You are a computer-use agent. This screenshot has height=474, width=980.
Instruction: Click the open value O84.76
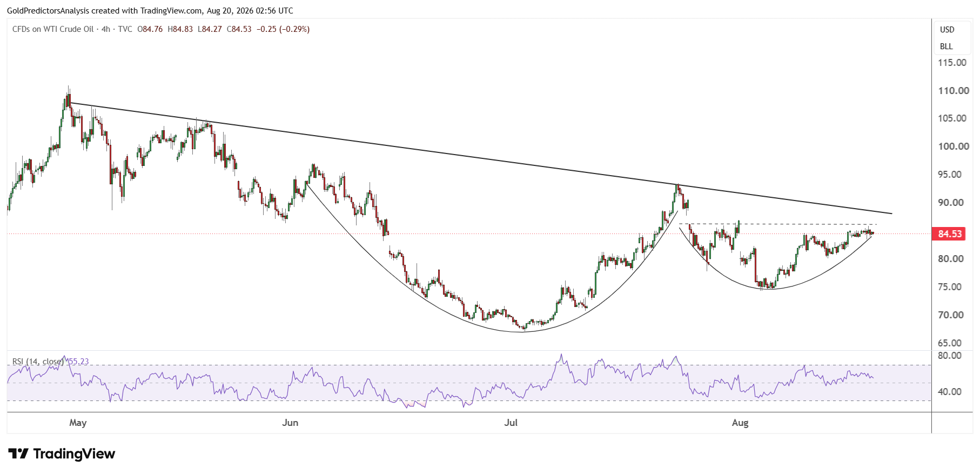(x=150, y=29)
